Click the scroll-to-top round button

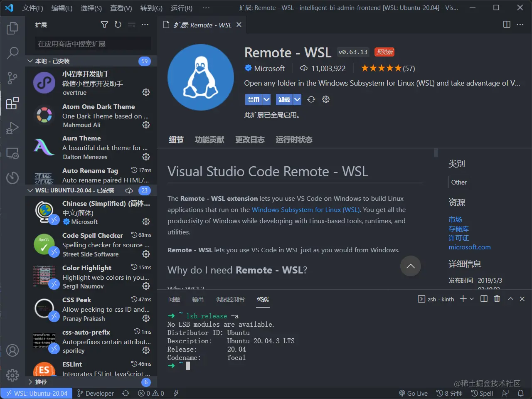coord(411,266)
